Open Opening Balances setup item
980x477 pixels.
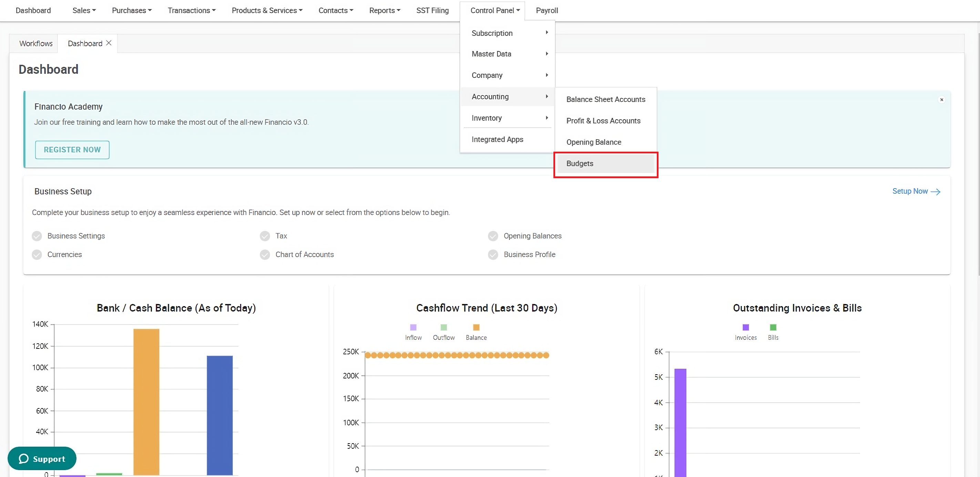(x=532, y=236)
